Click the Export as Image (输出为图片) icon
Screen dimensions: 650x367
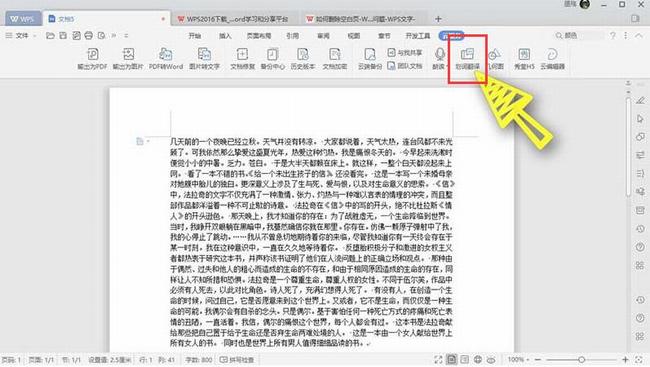click(x=128, y=58)
